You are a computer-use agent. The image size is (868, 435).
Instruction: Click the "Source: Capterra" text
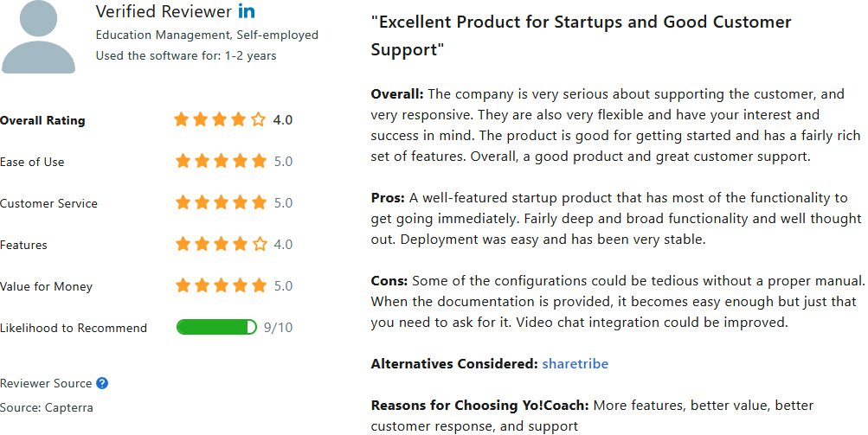point(47,408)
